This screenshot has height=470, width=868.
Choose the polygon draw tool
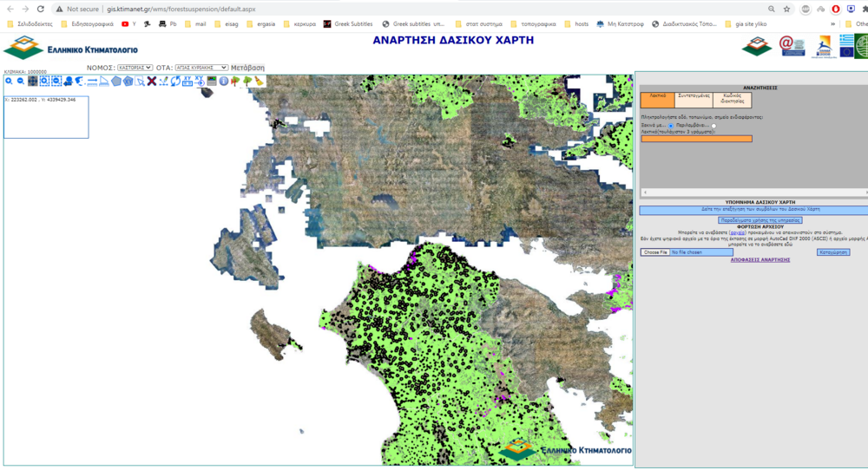click(115, 82)
